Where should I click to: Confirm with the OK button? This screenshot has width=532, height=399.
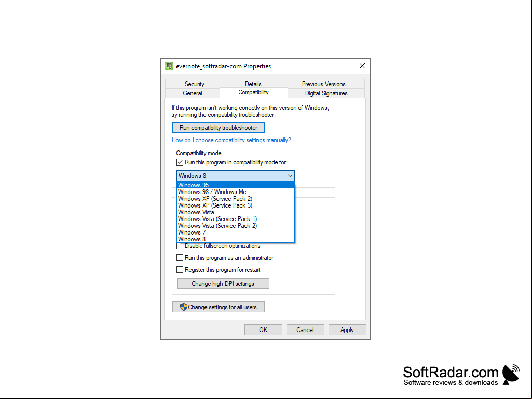(263, 330)
